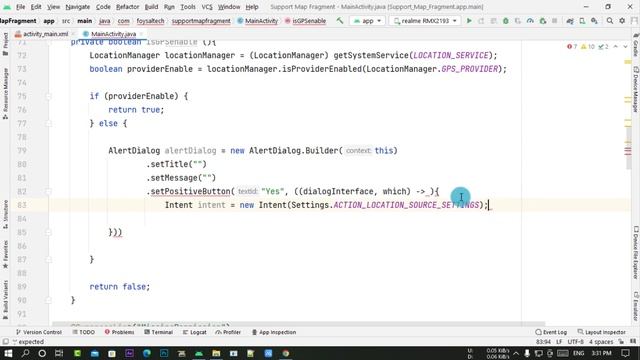This screenshot has height=360, width=640.
Task: Open the Gradle side panel
Action: point(636,45)
